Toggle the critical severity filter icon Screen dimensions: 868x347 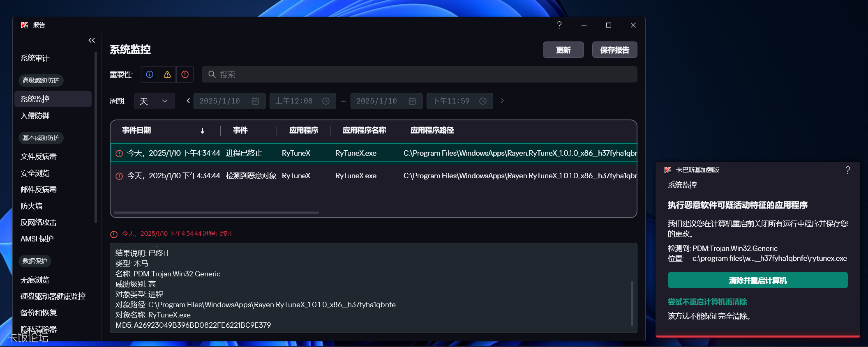click(185, 74)
